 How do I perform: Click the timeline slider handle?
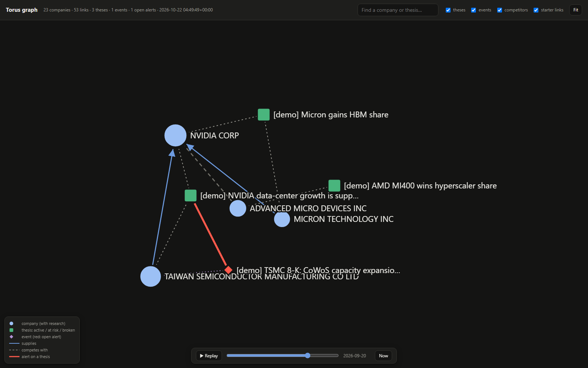coord(308,355)
